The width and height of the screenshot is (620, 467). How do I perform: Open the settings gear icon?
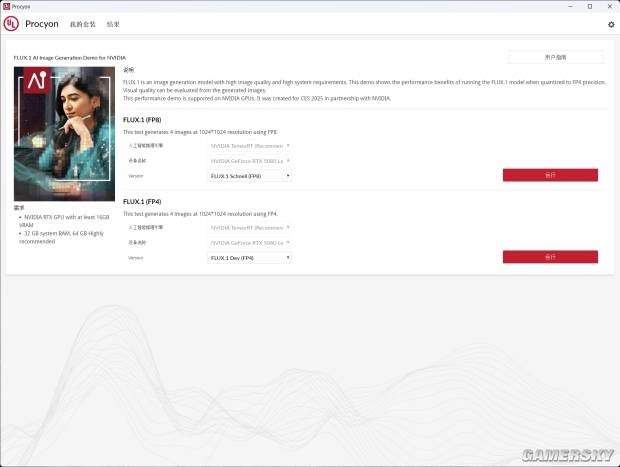click(611, 25)
